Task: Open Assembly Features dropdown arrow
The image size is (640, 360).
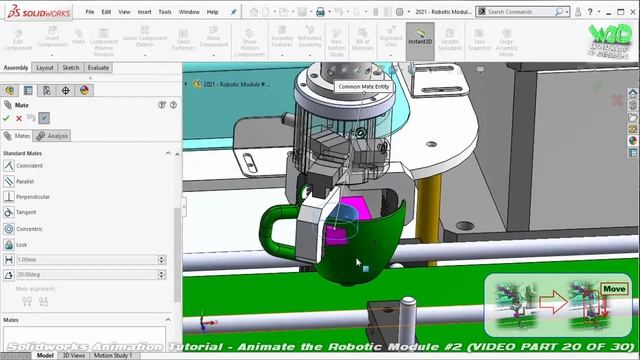Action: click(x=282, y=55)
